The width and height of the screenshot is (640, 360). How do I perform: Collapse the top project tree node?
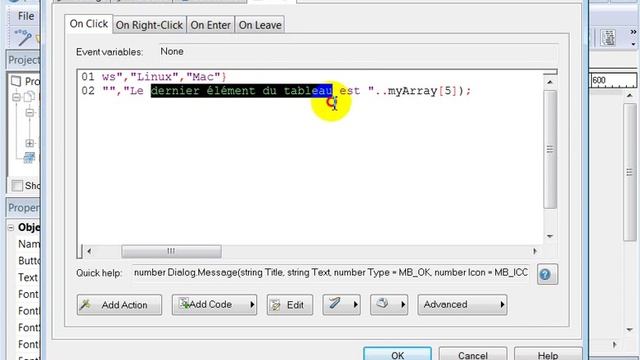click(16, 97)
